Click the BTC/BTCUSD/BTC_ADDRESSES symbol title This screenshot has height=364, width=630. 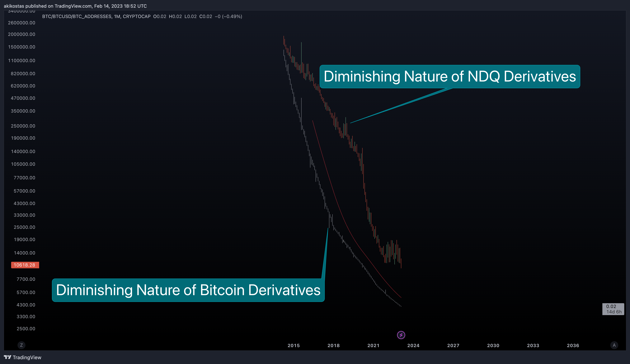(x=77, y=16)
